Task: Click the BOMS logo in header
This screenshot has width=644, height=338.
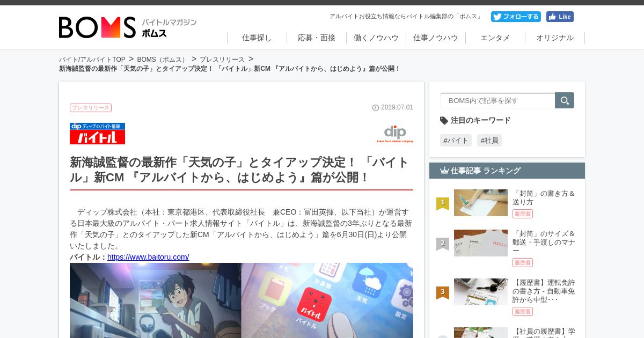Action: coord(128,27)
